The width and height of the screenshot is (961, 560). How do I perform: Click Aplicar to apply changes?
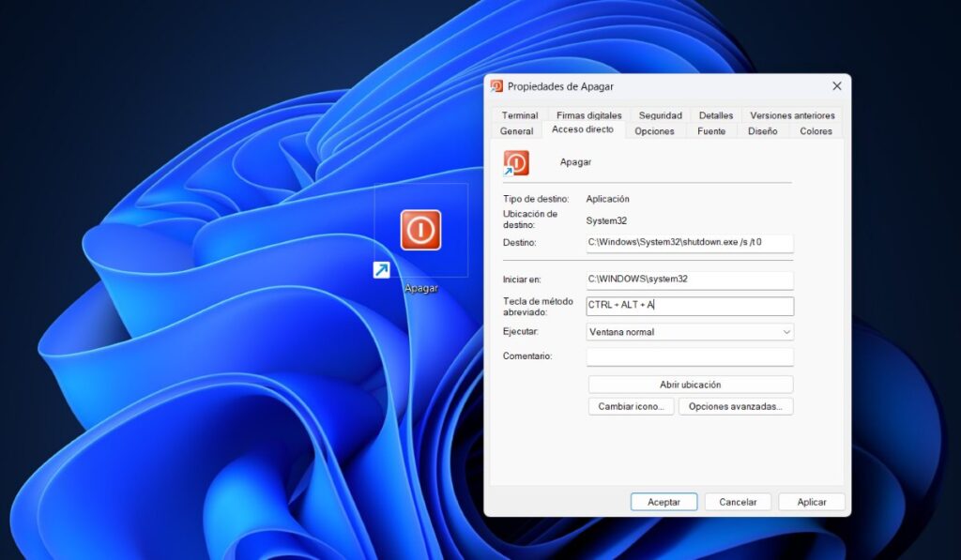tap(811, 501)
